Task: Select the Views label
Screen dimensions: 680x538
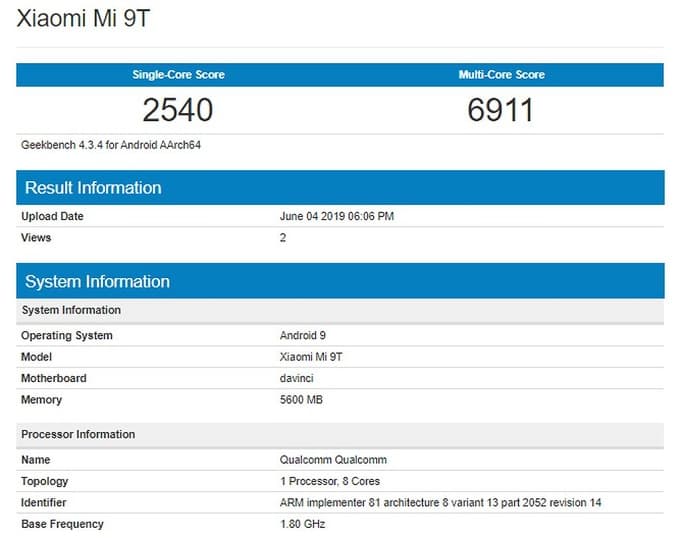Action: [x=36, y=238]
